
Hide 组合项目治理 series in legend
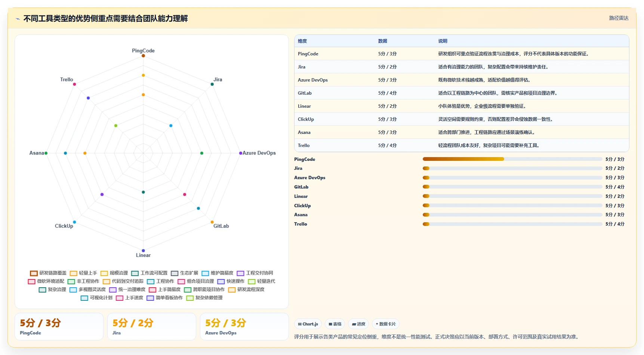tap(196, 281)
